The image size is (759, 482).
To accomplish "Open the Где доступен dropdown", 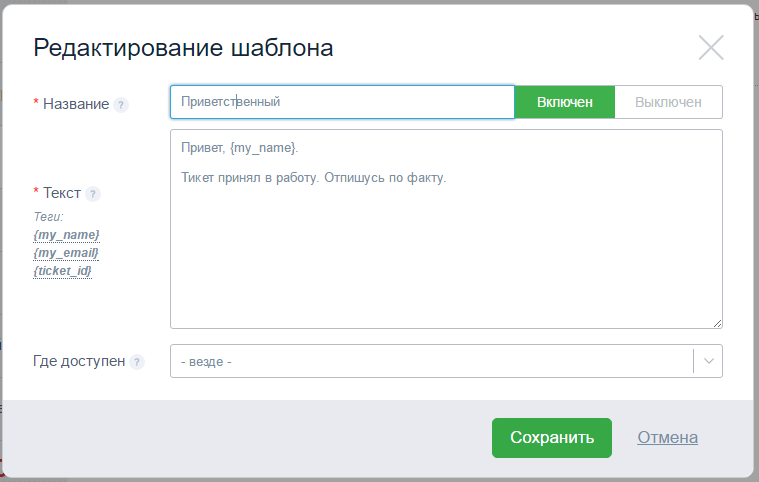I will click(446, 361).
